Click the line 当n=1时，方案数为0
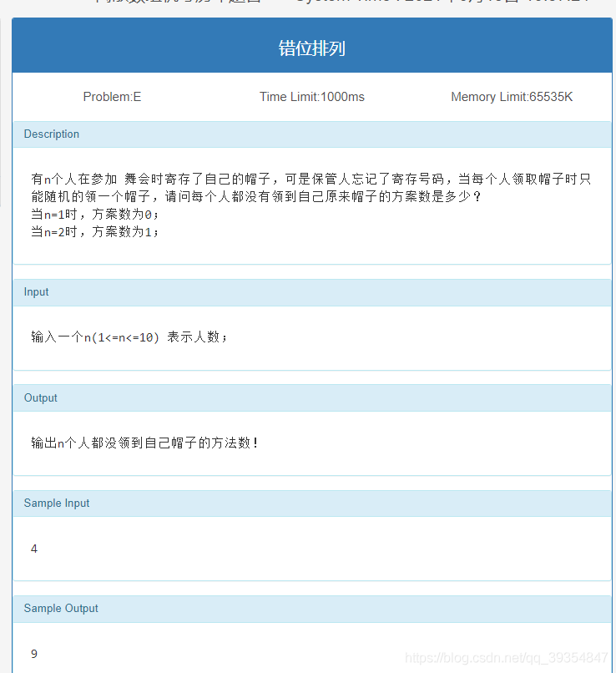This screenshot has height=673, width=616. pos(95,215)
